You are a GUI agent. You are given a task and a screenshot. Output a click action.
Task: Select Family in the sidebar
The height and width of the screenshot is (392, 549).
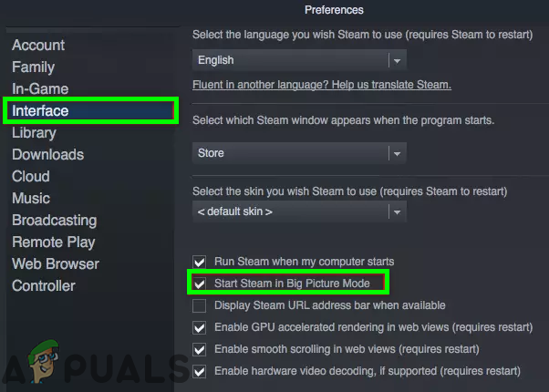34,67
